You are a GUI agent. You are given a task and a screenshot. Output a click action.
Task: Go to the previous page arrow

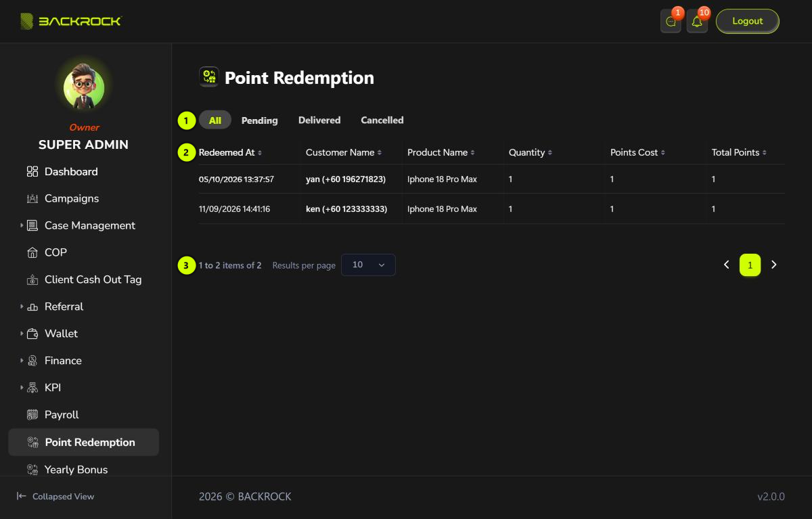tap(727, 265)
